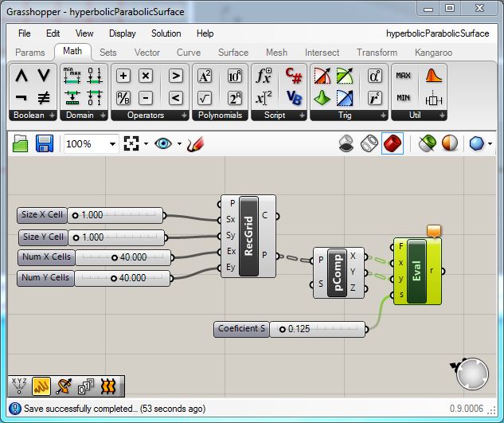Switch to the Params tab
The width and height of the screenshot is (504, 423).
[x=30, y=53]
